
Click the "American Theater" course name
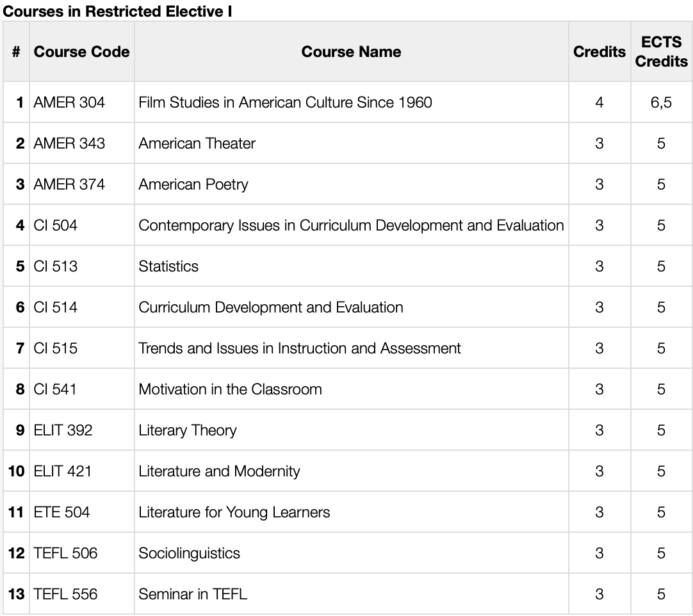pos(196,143)
